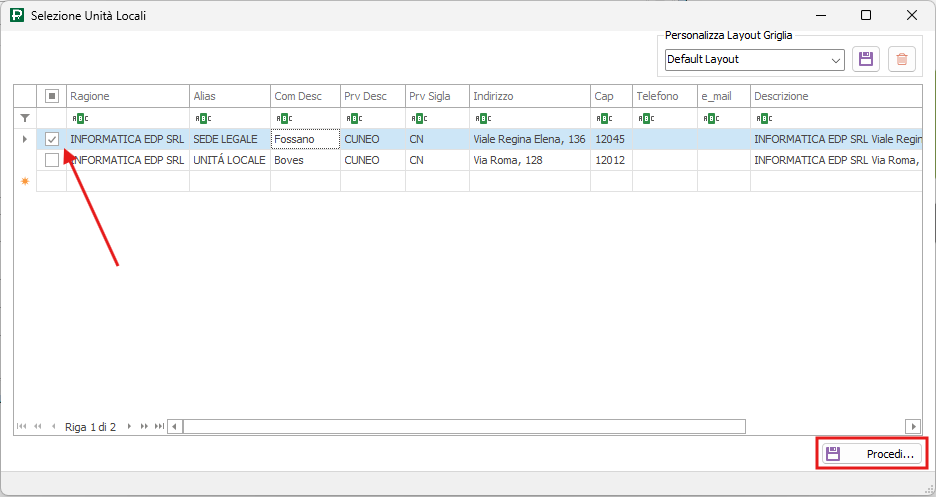Click the delete layout trash icon
Screen dimensions: 936x497
(x=902, y=59)
